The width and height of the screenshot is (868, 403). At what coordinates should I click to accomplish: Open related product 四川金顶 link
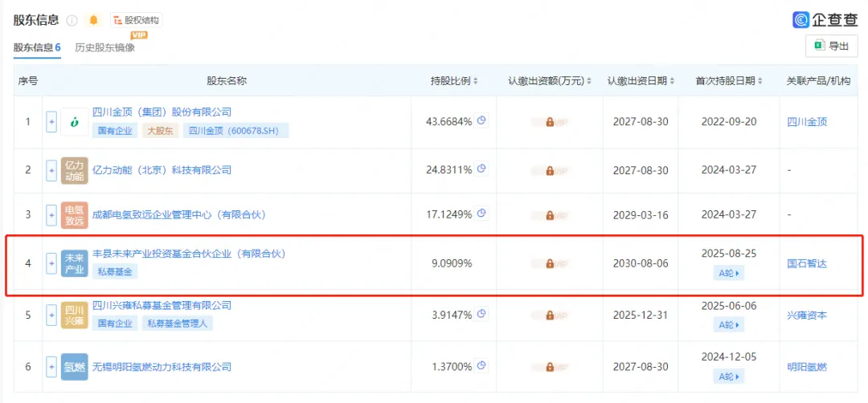(x=807, y=122)
